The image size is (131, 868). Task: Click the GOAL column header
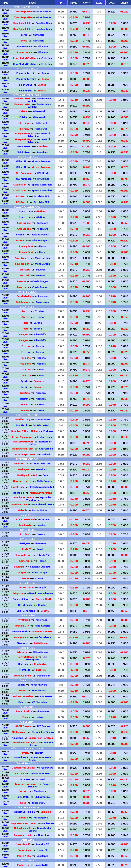[x=99, y=2]
